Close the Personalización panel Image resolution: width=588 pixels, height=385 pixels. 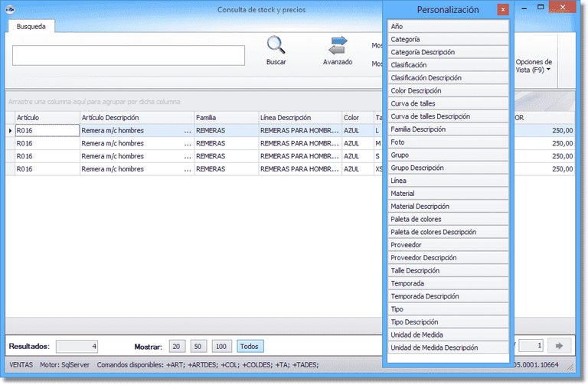502,10
